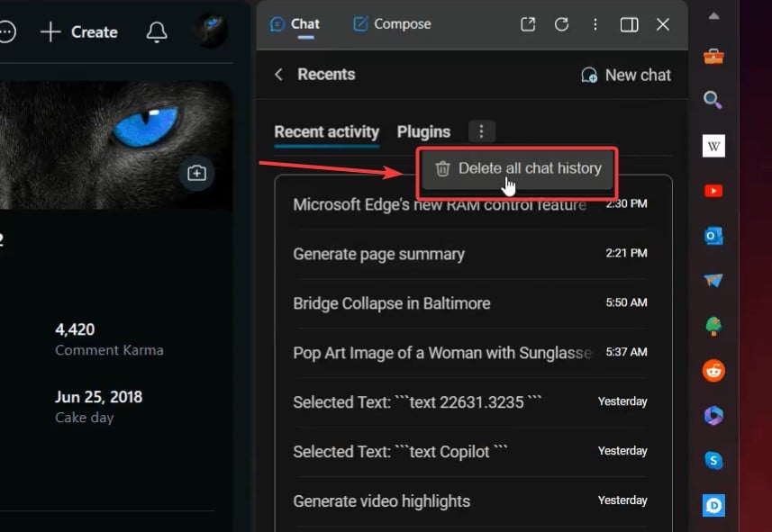Open Selected Text 22631.3235 chat
The image size is (772, 532).
coord(470,402)
